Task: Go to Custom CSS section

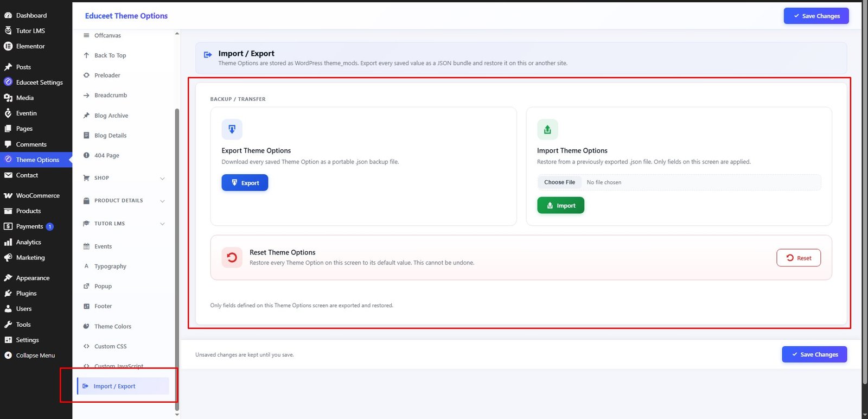Action: click(110, 346)
